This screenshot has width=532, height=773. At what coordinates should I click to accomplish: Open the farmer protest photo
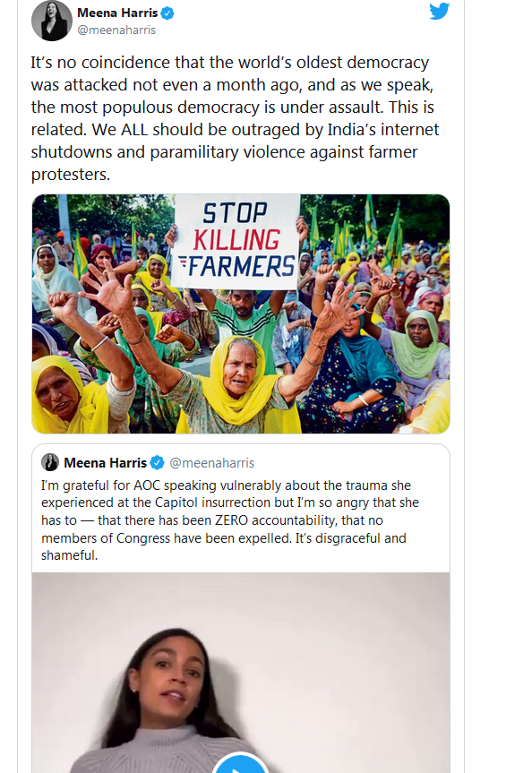(241, 314)
